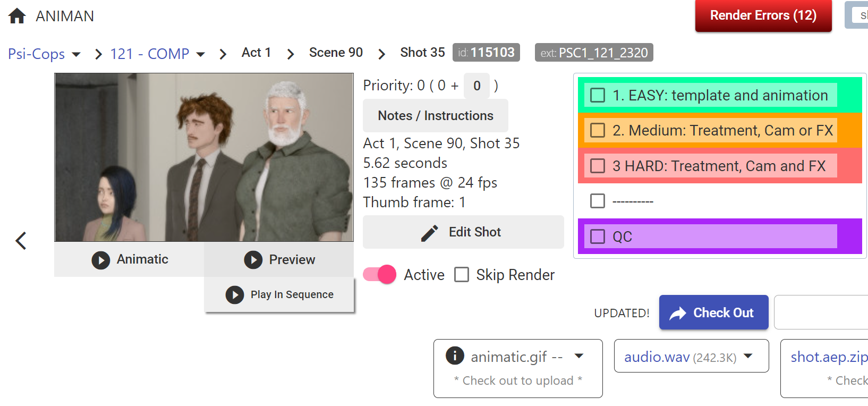
Task: Expand the 121 - COMP dropdown arrow
Action: click(200, 54)
